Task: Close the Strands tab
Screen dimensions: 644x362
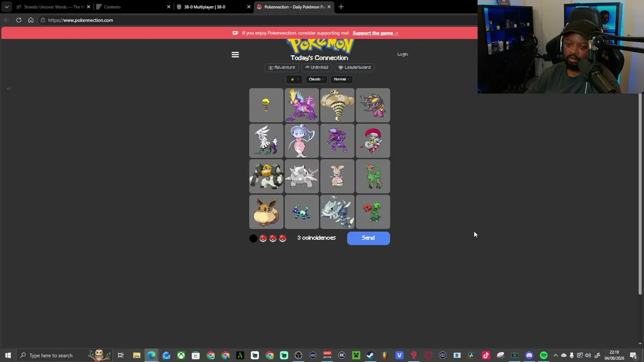Action: tap(89, 7)
